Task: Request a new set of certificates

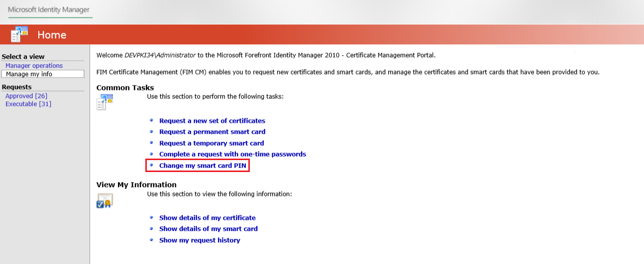Action: pyautogui.click(x=212, y=121)
